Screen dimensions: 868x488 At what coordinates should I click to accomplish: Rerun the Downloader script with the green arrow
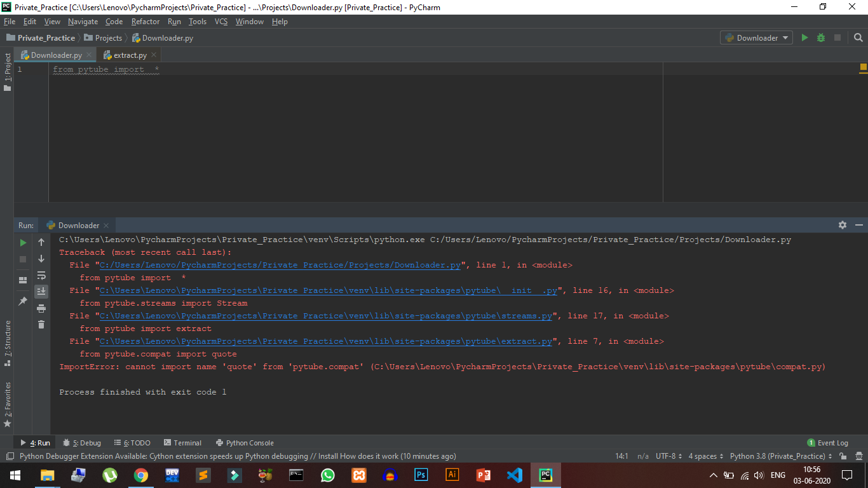(22, 242)
